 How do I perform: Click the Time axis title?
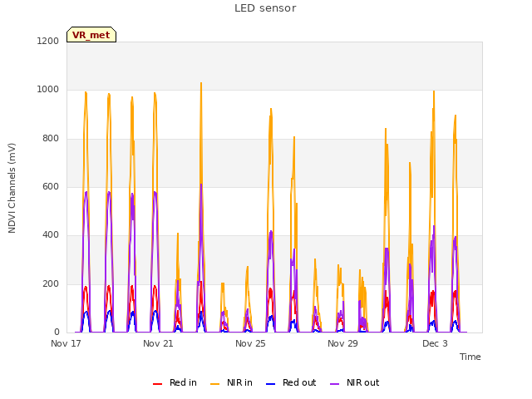[470, 357]
